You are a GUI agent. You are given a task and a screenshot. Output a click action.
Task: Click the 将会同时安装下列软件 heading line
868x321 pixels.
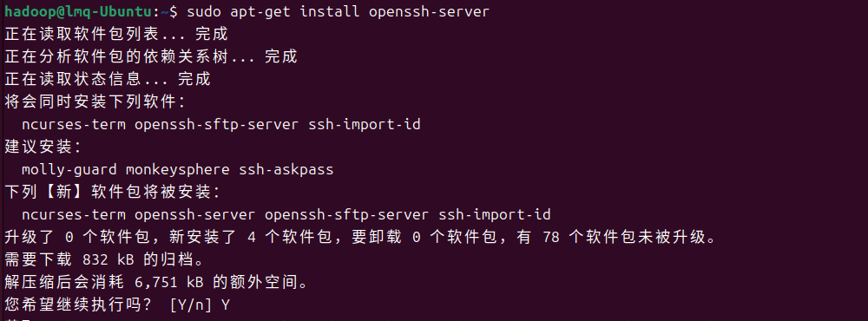94,102
